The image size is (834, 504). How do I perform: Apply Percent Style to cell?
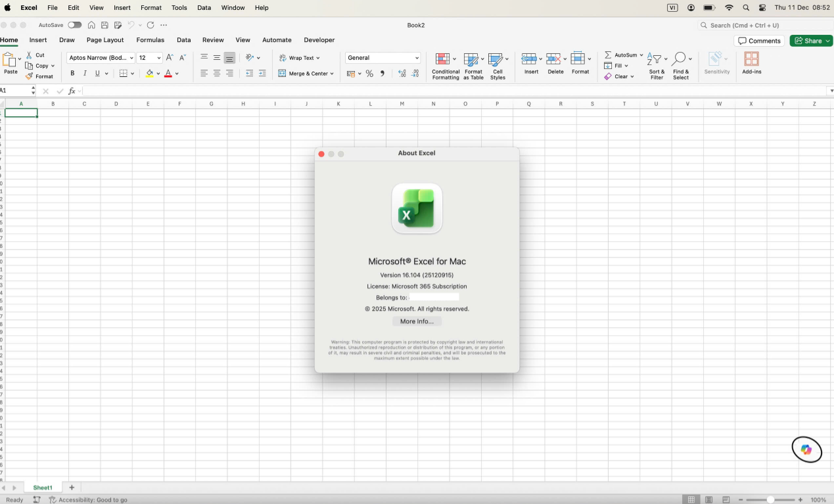coord(369,74)
